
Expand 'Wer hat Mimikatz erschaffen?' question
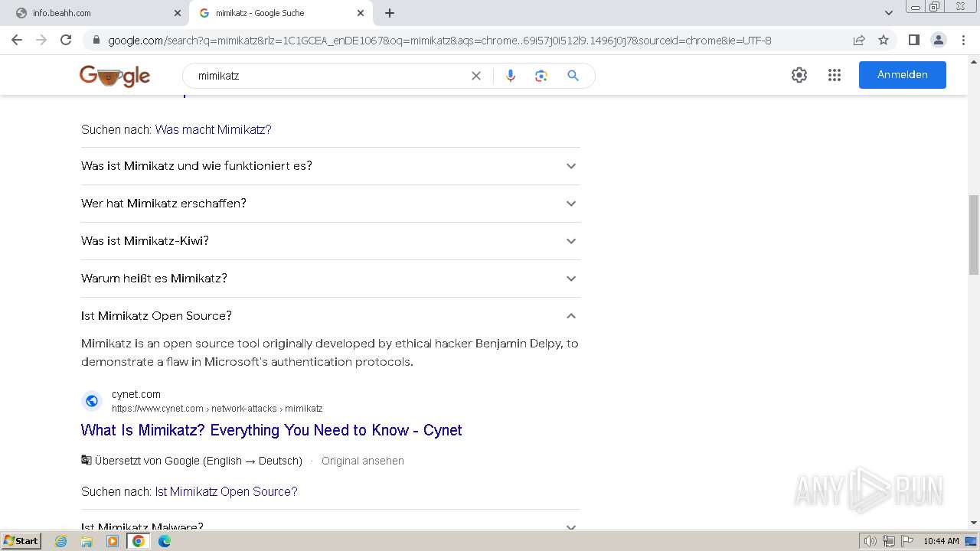[x=331, y=204]
